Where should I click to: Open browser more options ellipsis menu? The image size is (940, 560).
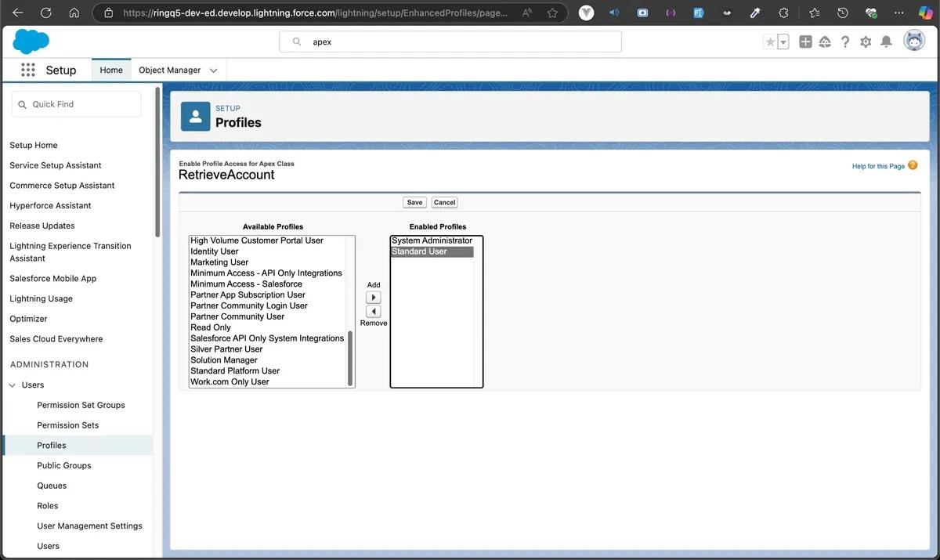pos(898,13)
